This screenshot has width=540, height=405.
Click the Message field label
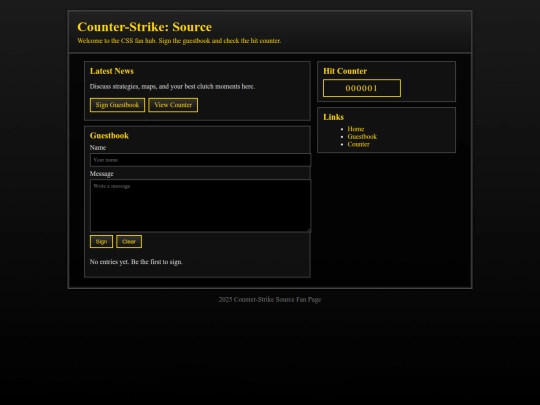pos(102,174)
